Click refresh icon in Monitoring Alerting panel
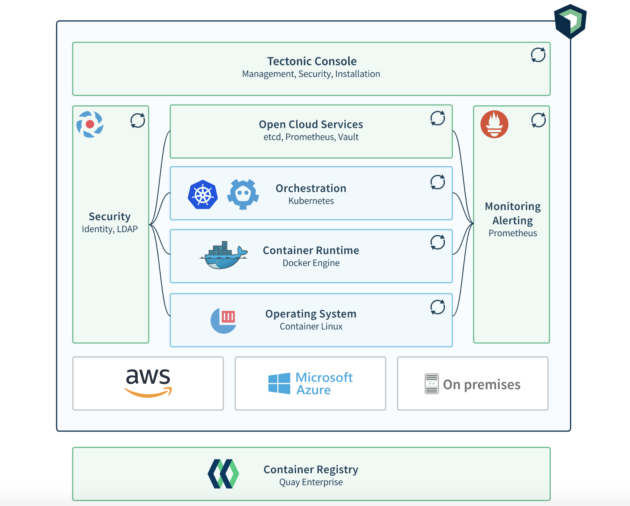Image resolution: width=630 pixels, height=506 pixels. tap(538, 120)
